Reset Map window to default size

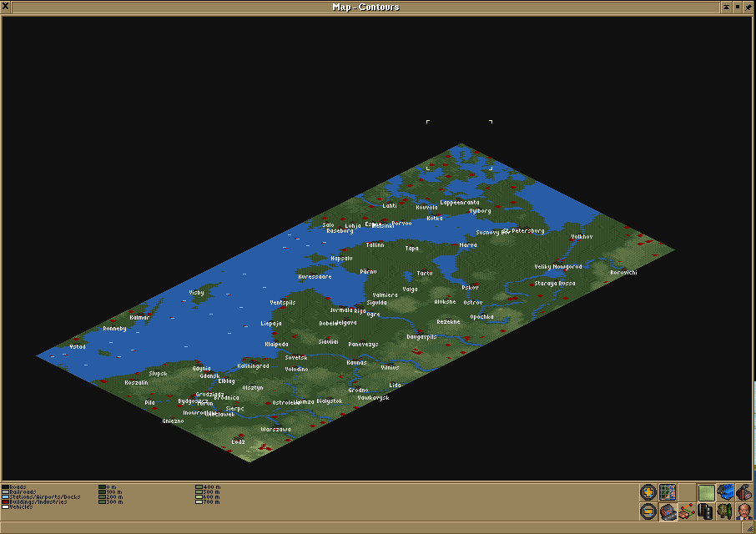click(x=737, y=7)
